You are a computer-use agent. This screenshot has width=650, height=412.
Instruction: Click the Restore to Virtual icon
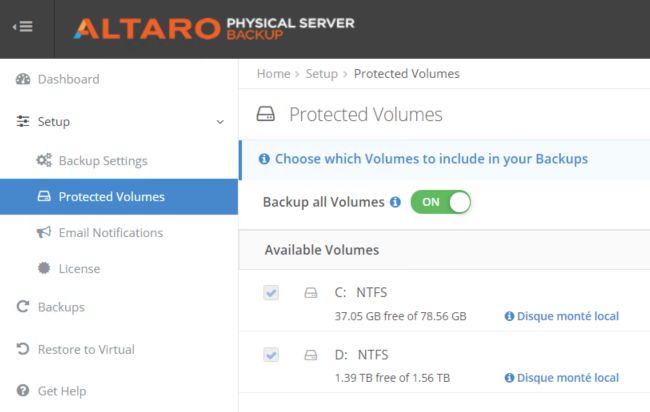(23, 350)
